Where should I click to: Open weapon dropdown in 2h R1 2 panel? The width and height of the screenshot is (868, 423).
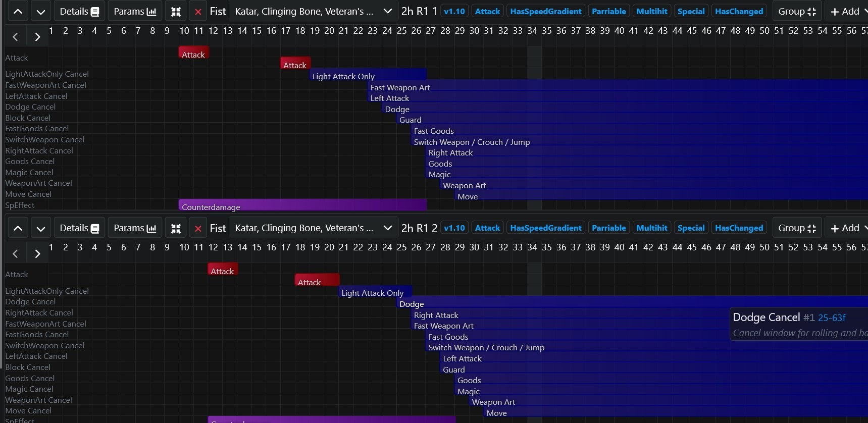(x=313, y=228)
